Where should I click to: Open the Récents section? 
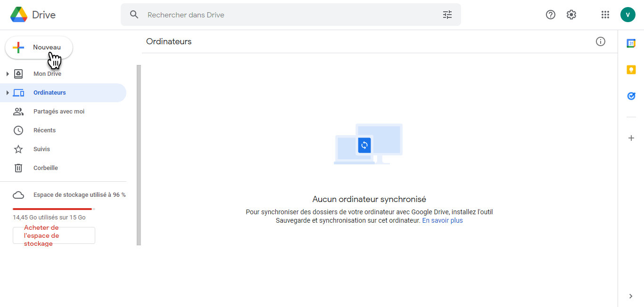(x=44, y=130)
